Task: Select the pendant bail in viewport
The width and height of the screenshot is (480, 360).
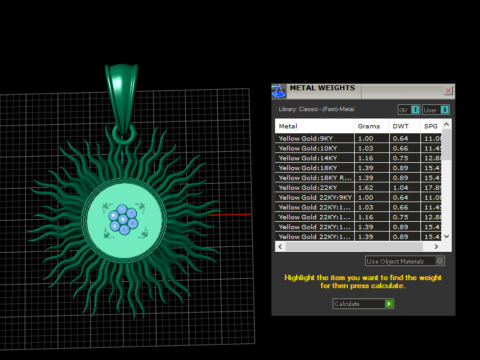Action: pyautogui.click(x=122, y=98)
